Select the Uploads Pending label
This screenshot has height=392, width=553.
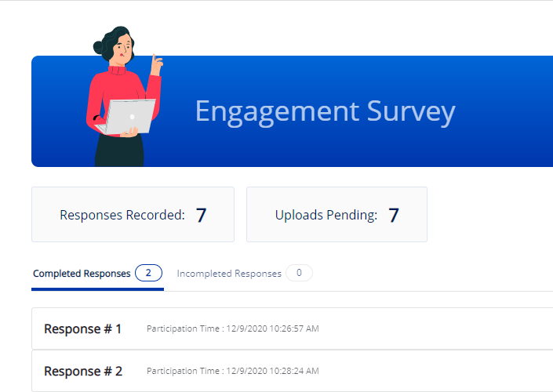pyautogui.click(x=326, y=215)
